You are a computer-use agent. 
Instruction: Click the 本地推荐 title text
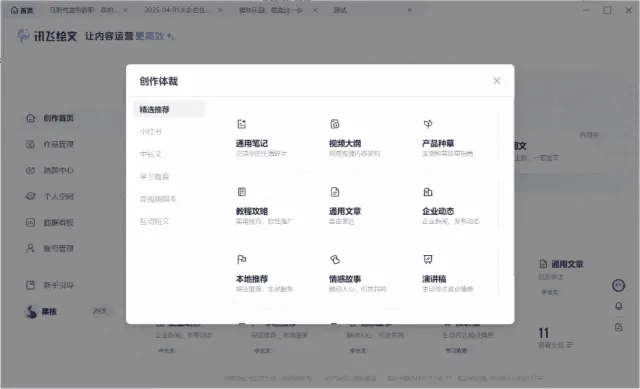pyautogui.click(x=252, y=279)
